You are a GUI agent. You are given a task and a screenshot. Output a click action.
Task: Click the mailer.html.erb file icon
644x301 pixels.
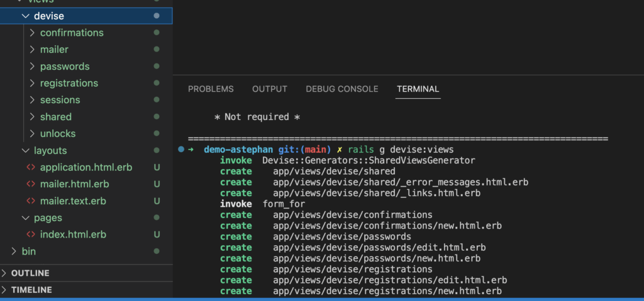click(x=30, y=184)
